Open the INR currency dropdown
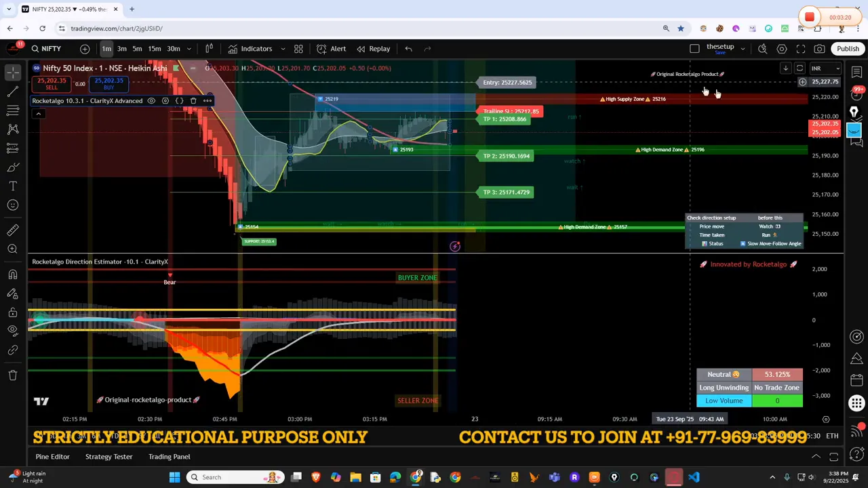 [x=825, y=68]
